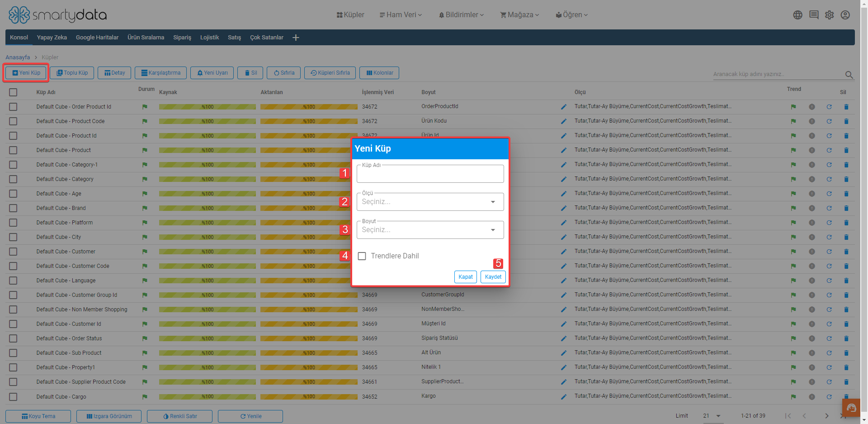Switch to the Google Haritalar tab
Image resolution: width=868 pixels, height=424 pixels.
point(97,38)
